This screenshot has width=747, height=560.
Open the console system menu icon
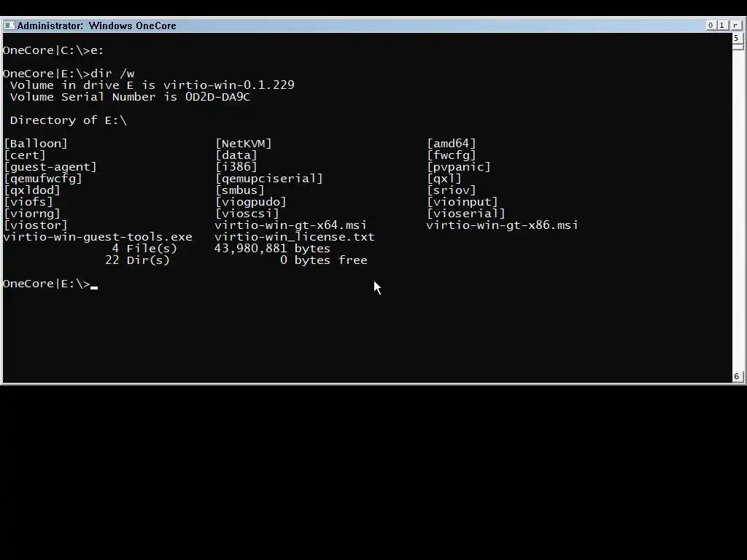point(9,26)
